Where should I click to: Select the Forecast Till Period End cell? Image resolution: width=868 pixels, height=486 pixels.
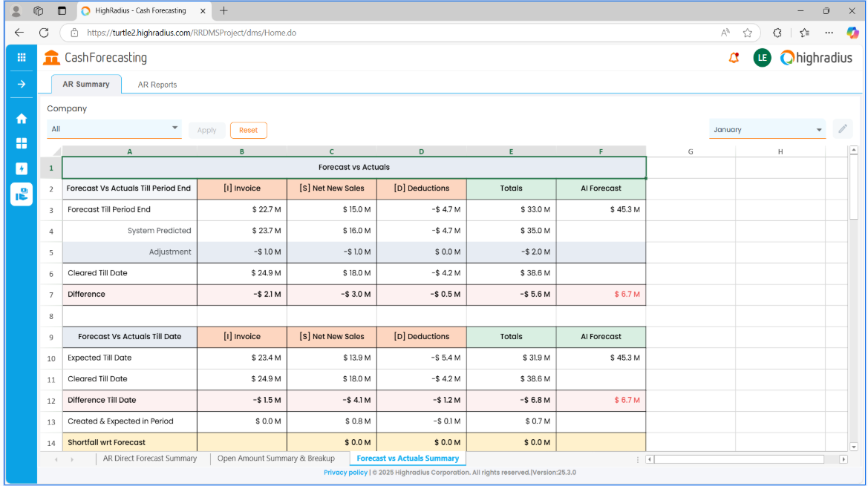pyautogui.click(x=129, y=209)
